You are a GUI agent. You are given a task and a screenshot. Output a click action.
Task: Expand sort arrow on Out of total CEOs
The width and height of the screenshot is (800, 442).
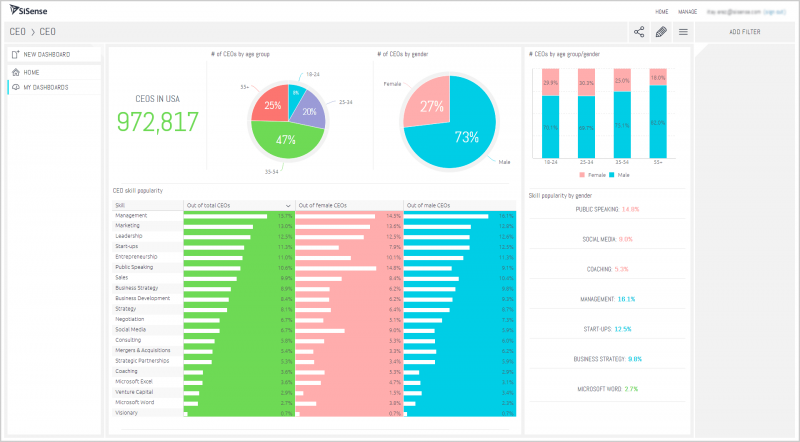point(288,205)
